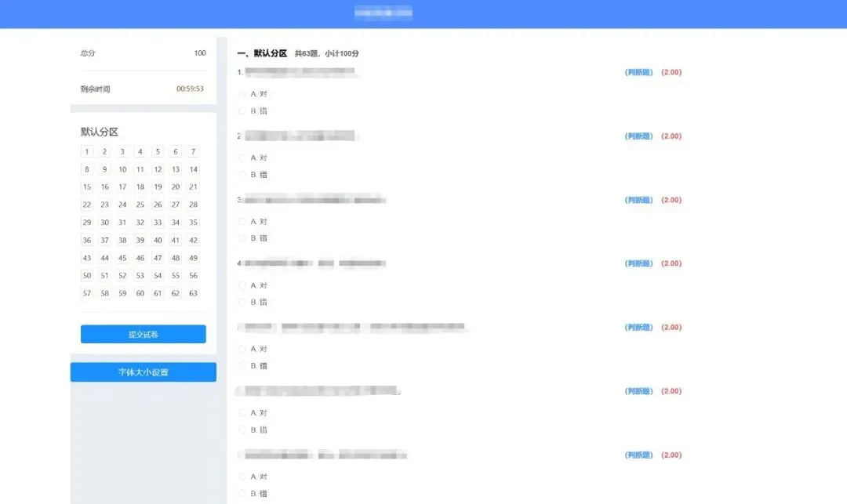Viewport: 847px width, 504px height.
Task: Click section title 一、默认分区
Action: coord(262,53)
